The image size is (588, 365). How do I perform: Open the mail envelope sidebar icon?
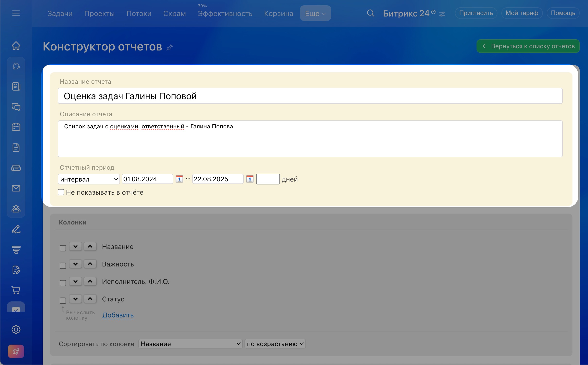click(x=16, y=188)
